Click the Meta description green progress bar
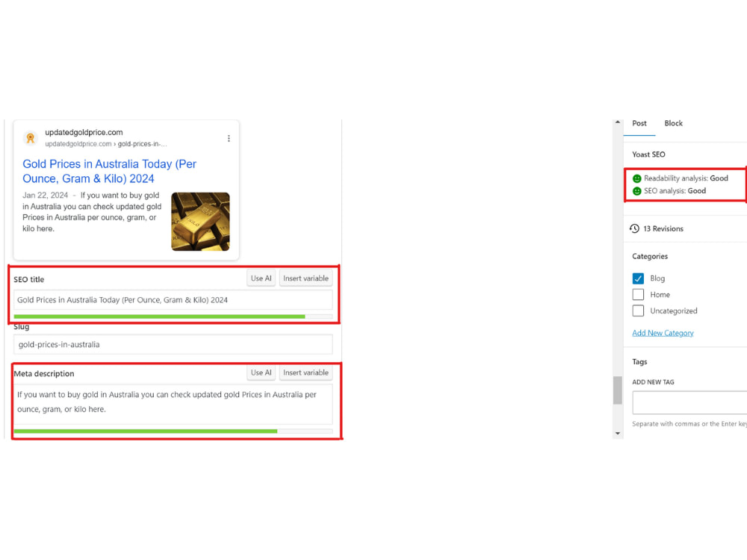 (146, 432)
